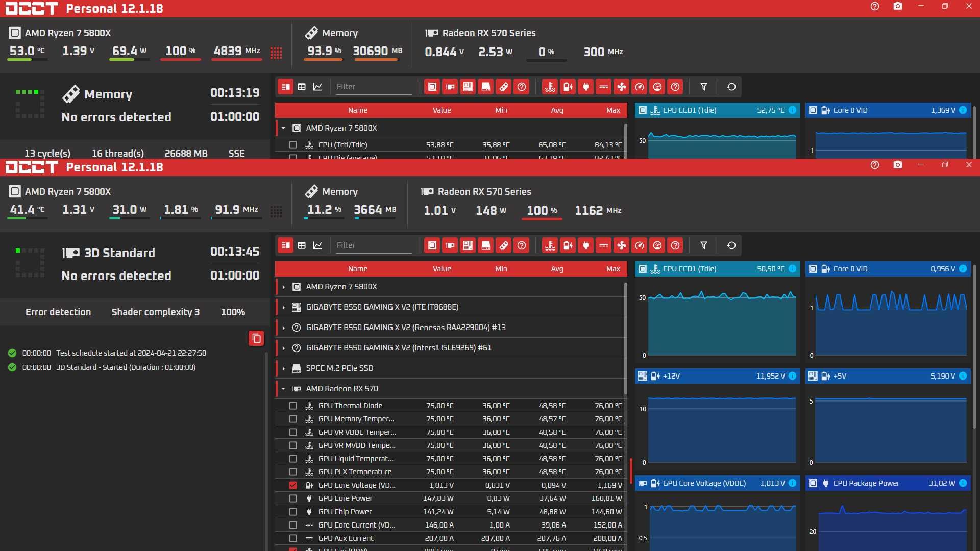
Task: Click the 'Shader complexity 3' setting text
Action: [x=156, y=312]
